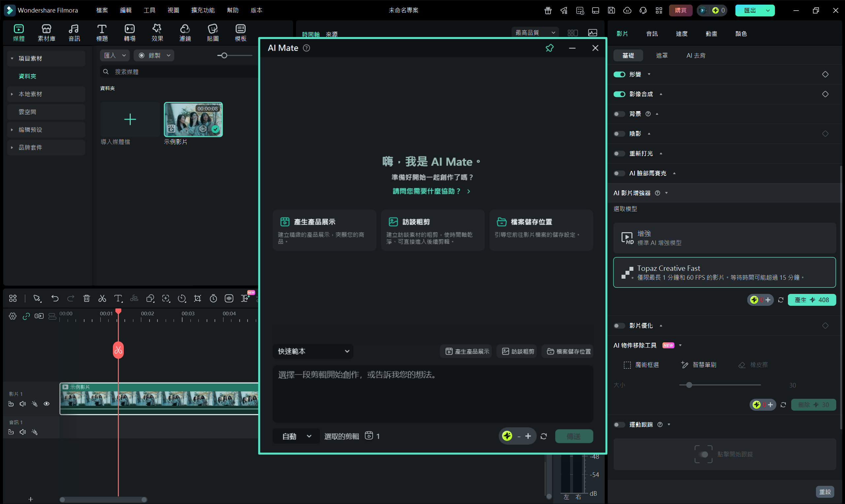Click the speed/duration clock icon on timeline toolbar
The width and height of the screenshot is (845, 504).
[x=213, y=299]
